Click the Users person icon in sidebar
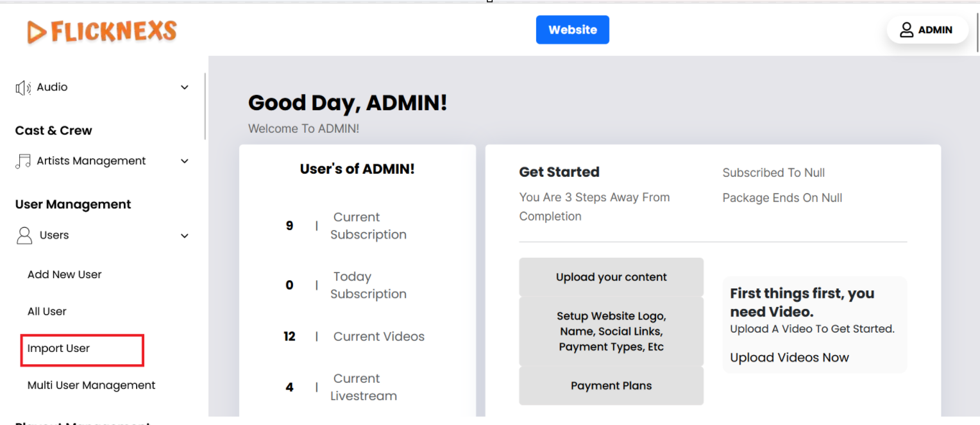980x425 pixels. pos(24,235)
